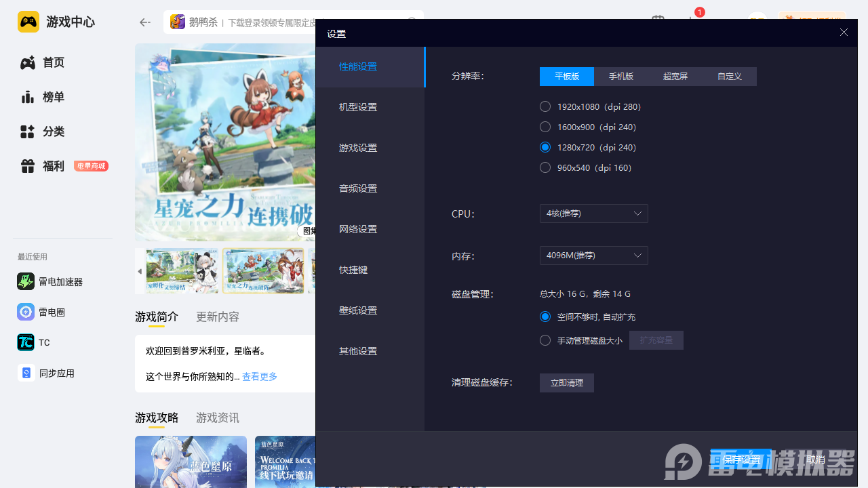The width and height of the screenshot is (868, 488).
Task: Open the 分类 categories icon
Action: coord(28,131)
